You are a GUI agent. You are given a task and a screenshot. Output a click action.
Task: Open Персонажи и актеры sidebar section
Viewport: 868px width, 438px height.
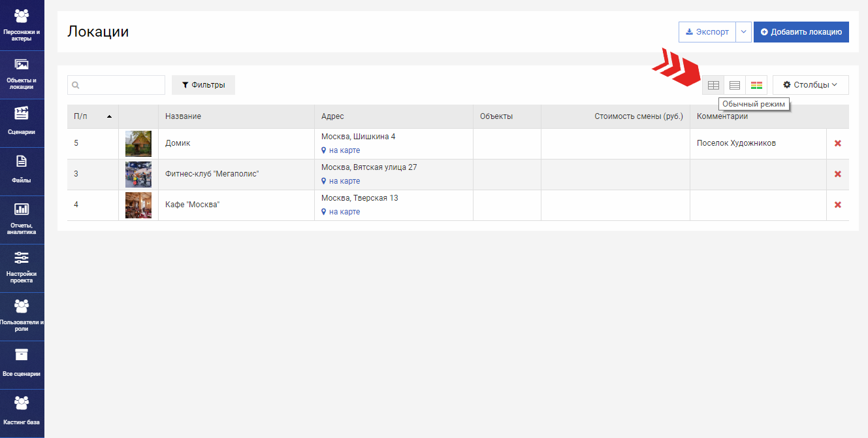coord(22,25)
